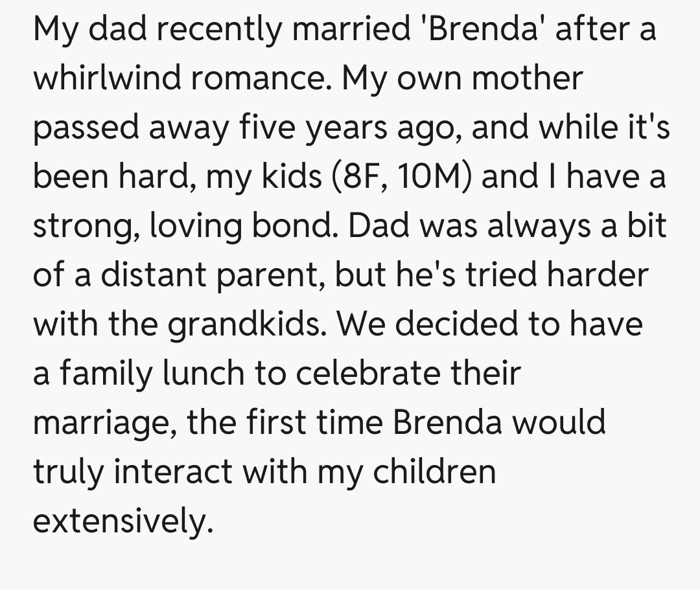Click the word "passed"
The width and height of the screenshot is (700, 590).
(x=87, y=128)
